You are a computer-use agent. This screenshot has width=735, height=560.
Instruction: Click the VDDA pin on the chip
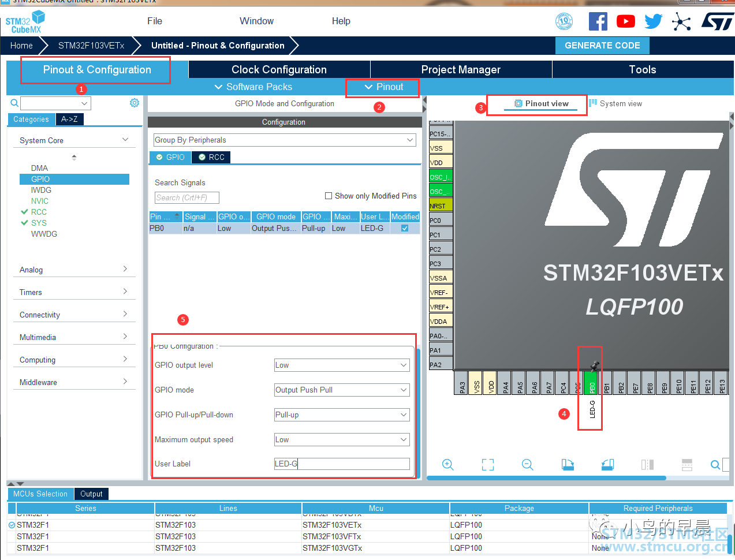tap(441, 321)
